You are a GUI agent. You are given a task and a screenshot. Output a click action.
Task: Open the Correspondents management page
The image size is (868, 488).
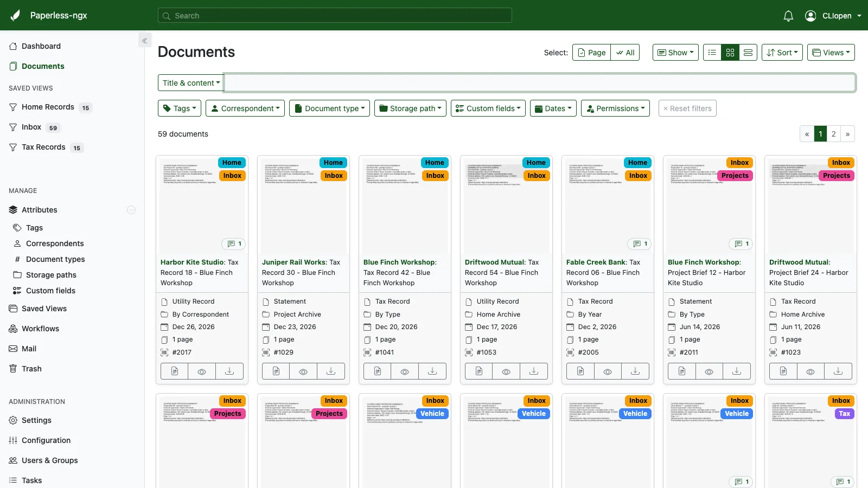tap(55, 243)
